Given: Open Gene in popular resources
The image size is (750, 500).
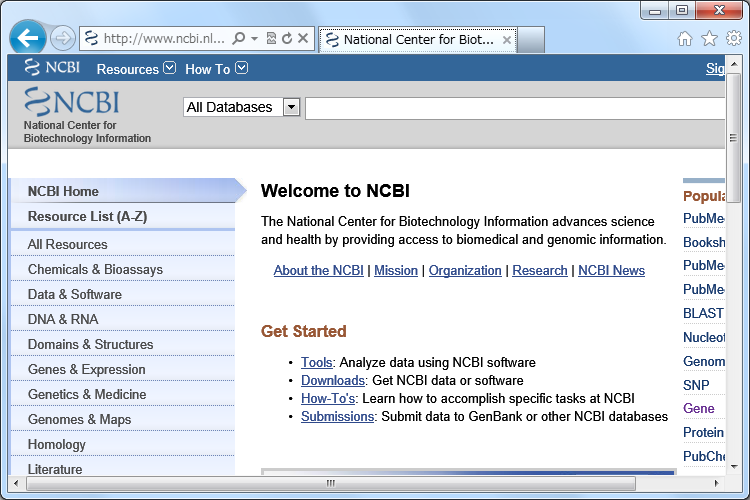Looking at the screenshot, I should pyautogui.click(x=698, y=409).
